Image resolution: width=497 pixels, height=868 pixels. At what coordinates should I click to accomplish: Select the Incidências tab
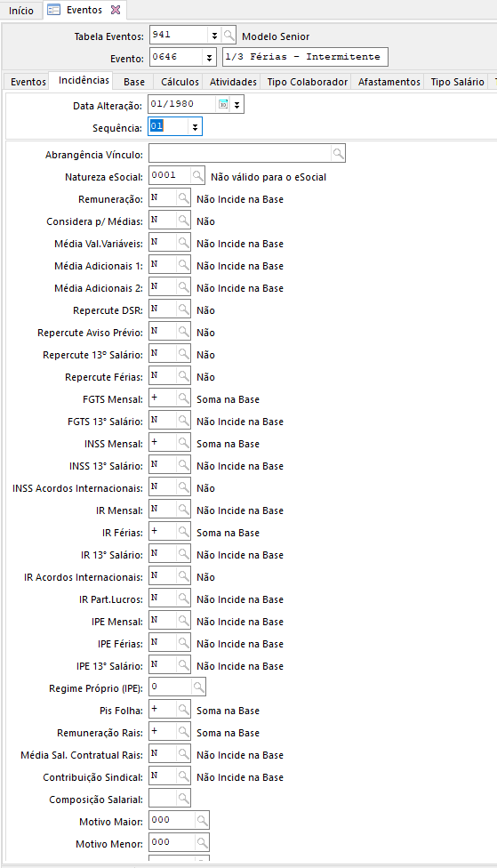tap(84, 80)
